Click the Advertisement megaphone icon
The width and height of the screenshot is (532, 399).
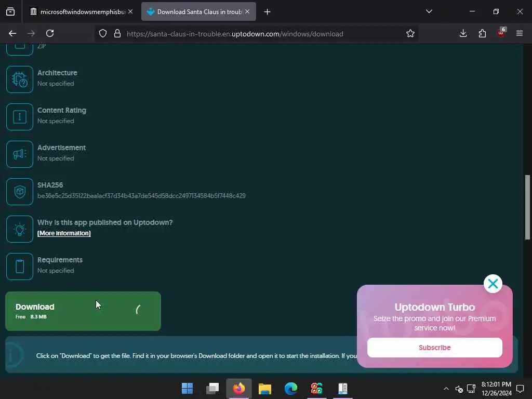tap(20, 154)
